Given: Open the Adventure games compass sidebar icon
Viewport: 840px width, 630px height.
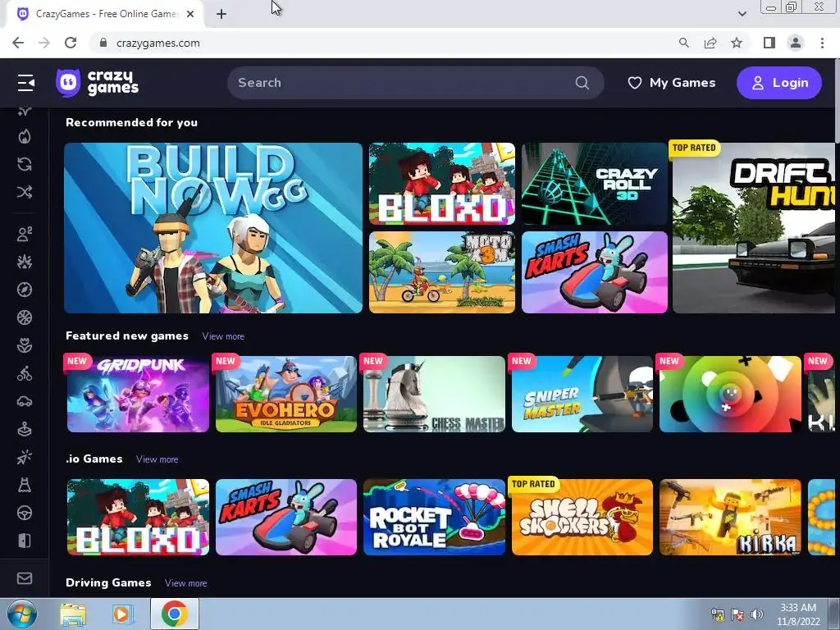Looking at the screenshot, I should (25, 290).
